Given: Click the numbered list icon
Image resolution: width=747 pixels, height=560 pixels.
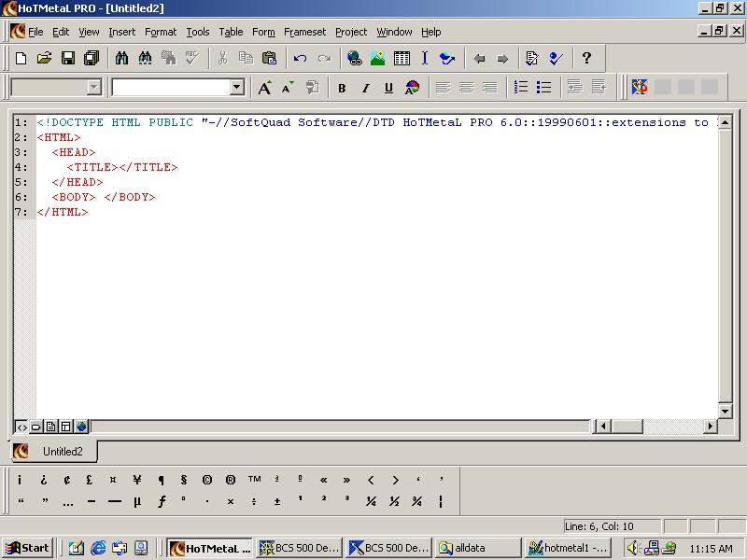Looking at the screenshot, I should point(521,87).
